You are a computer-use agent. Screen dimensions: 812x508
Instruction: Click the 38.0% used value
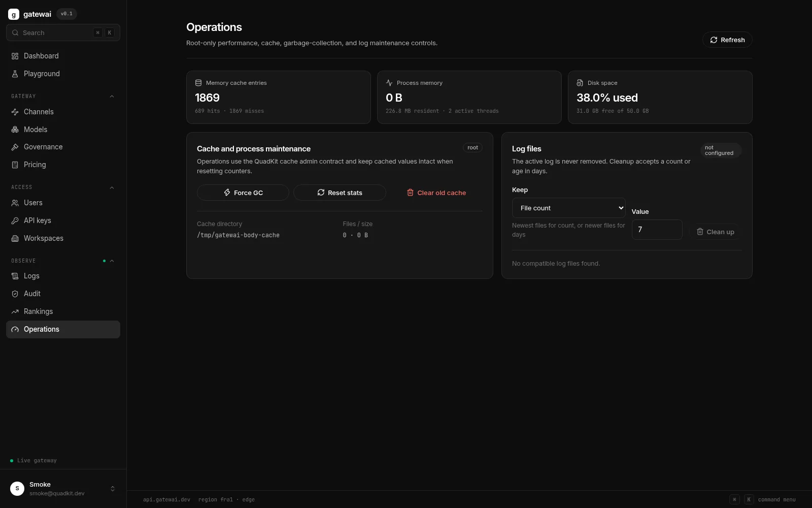click(607, 98)
